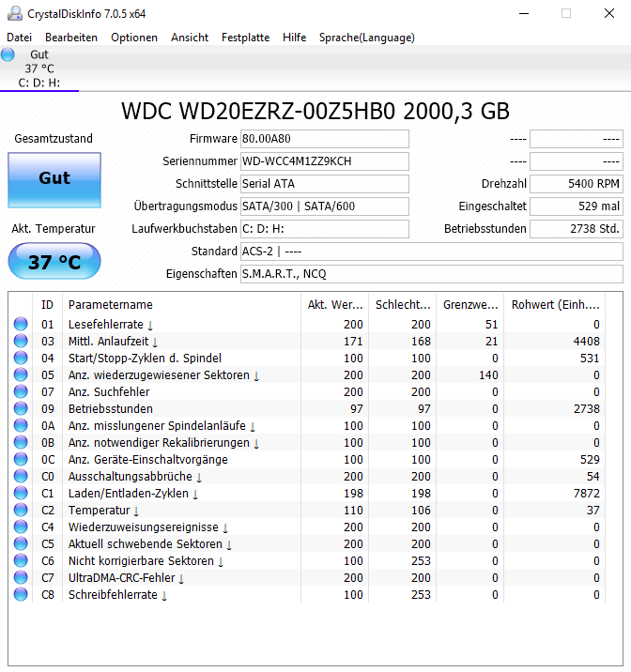The image size is (631, 672).
Task: Click status orb for wiederzugewiesener Sektoren row
Action: 21,374
